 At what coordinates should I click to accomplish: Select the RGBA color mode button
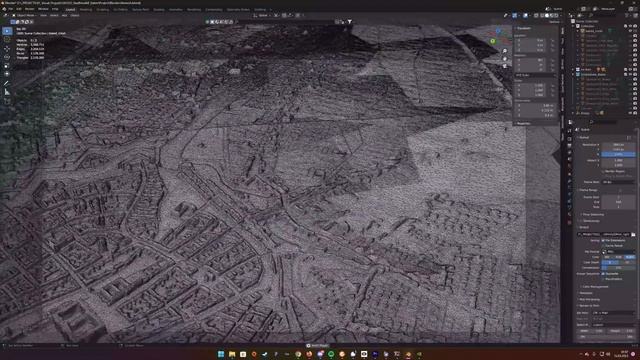pos(630,257)
